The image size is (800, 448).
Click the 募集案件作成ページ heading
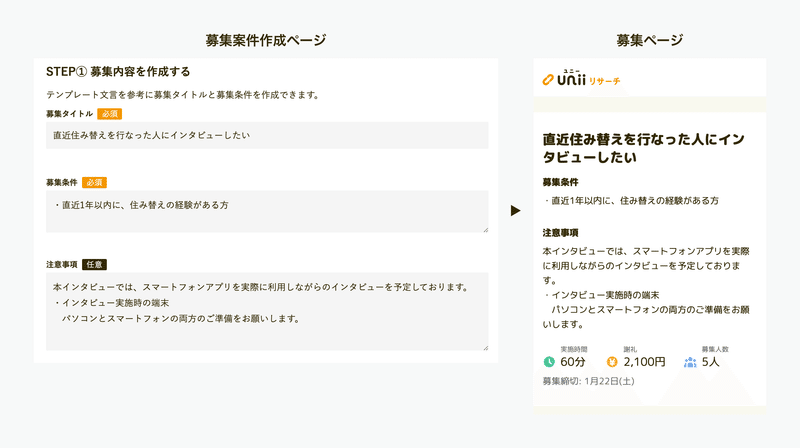(x=266, y=40)
